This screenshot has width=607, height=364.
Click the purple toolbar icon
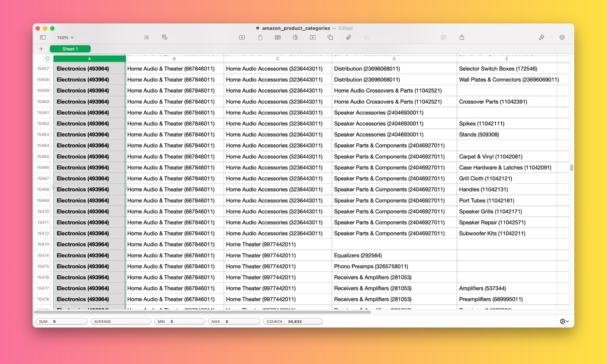tap(260, 37)
